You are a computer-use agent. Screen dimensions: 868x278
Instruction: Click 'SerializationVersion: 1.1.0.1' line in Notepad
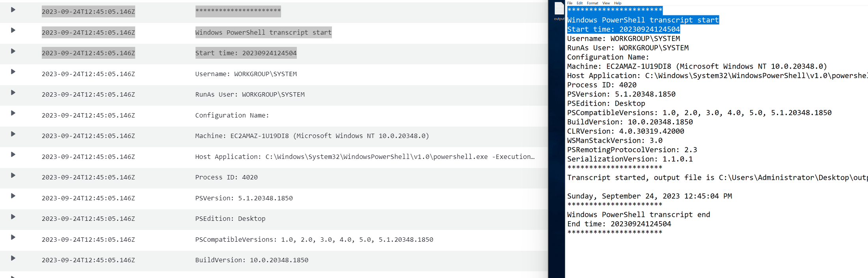click(x=630, y=159)
